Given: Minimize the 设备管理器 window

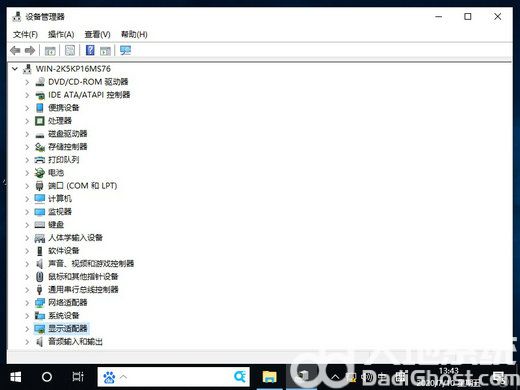Looking at the screenshot, I should tap(439, 16).
